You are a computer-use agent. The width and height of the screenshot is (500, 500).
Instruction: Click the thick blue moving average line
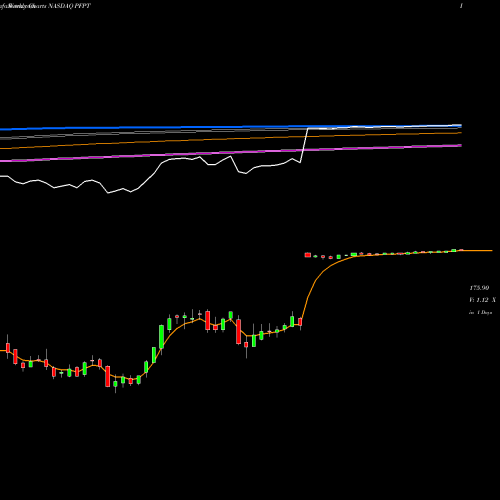coord(231,127)
